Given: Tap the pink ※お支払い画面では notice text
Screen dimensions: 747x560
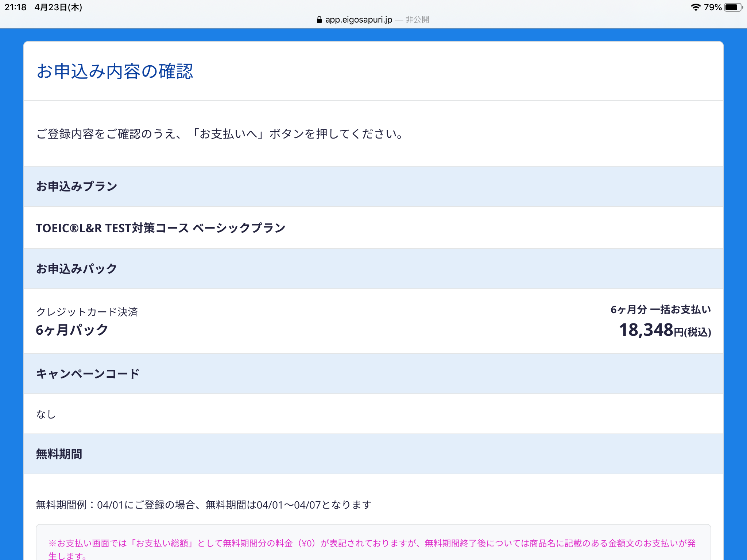Looking at the screenshot, I should click(372, 549).
